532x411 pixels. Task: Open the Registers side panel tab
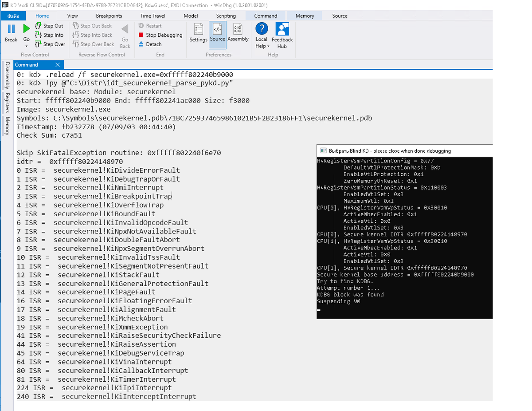7,103
